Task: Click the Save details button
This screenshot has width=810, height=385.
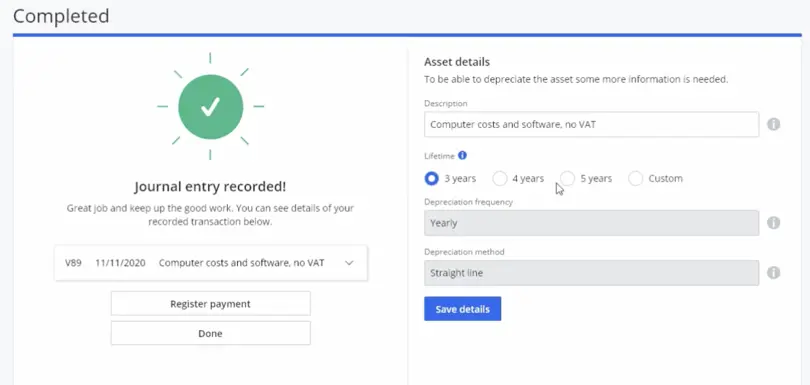Action: pos(462,309)
